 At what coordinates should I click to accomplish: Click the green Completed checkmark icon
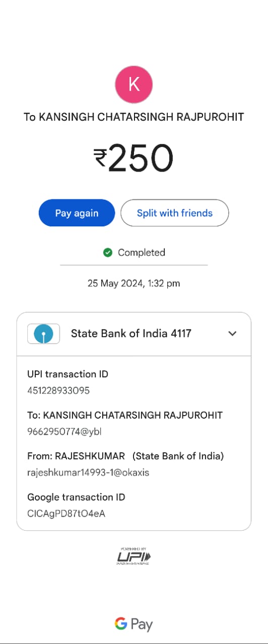(107, 253)
